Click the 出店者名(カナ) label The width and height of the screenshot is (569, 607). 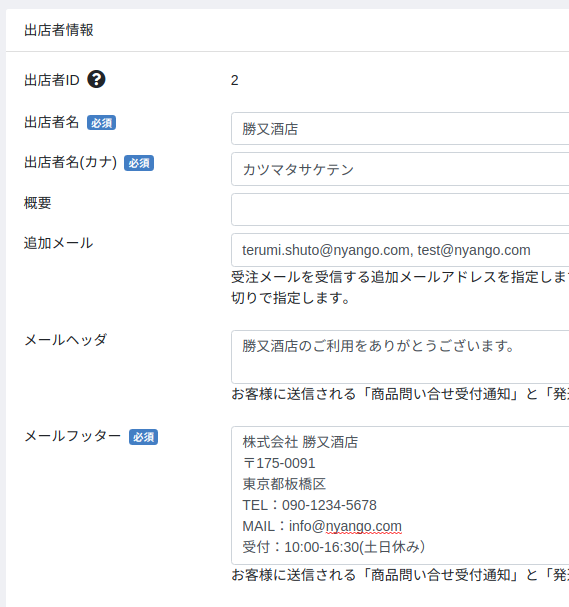pyautogui.click(x=70, y=162)
